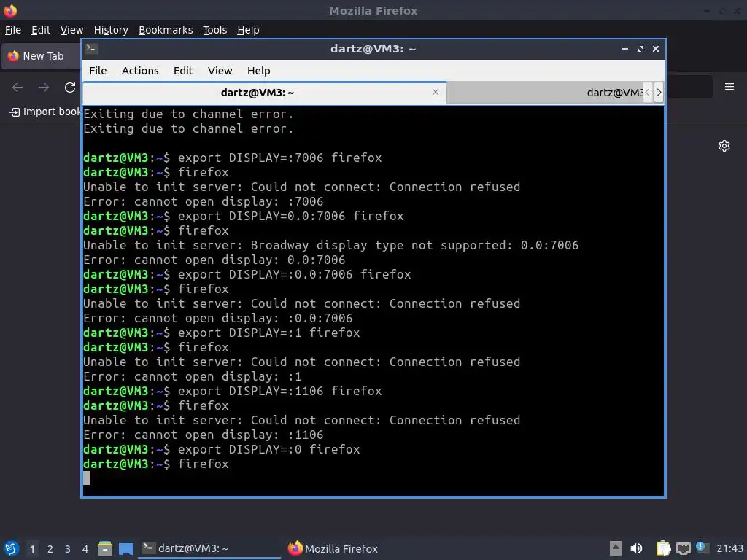Click the 'export DISPLAY=0.0:7006 firefox' command
Screen dimensions: 747x560
tap(290, 216)
